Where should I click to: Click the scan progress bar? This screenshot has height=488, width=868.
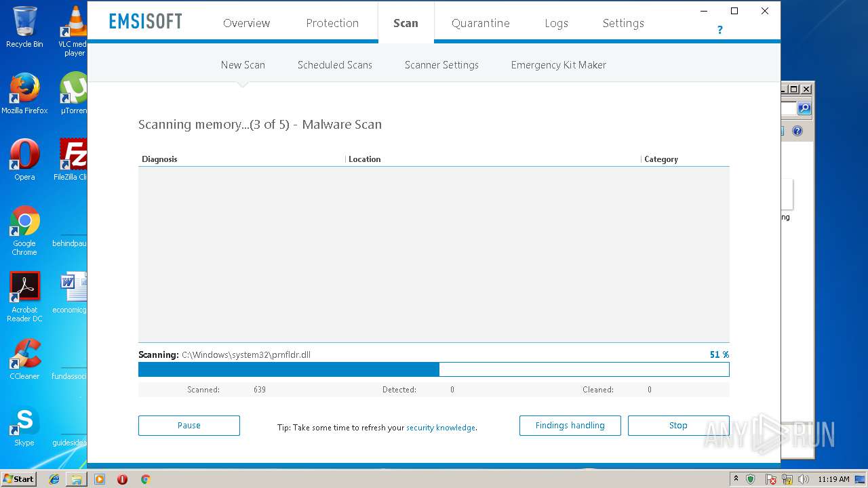[x=434, y=369]
